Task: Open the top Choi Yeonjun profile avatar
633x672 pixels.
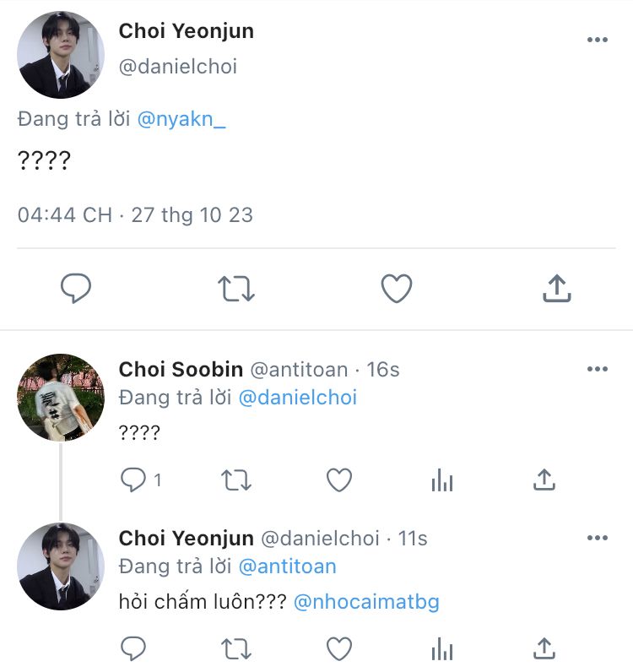Action: (x=61, y=55)
